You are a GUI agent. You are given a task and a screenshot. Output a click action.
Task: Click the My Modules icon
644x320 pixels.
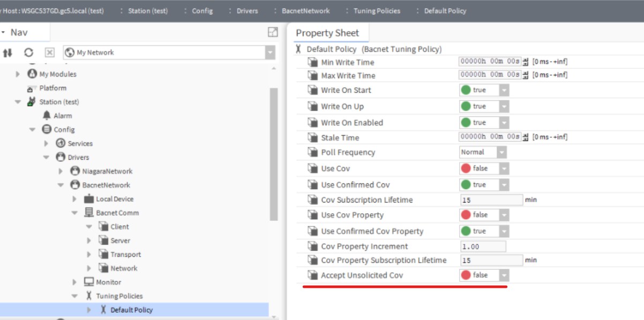click(32, 74)
